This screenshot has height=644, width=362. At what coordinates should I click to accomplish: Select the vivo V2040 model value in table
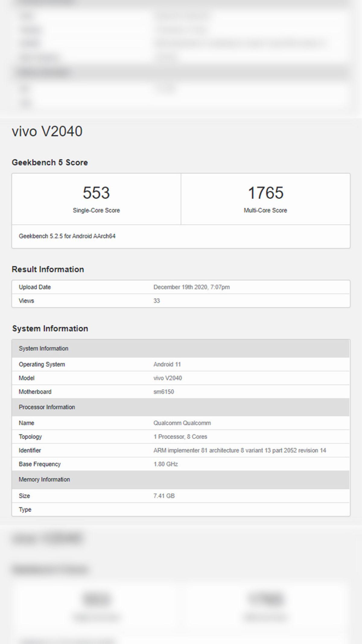pyautogui.click(x=168, y=378)
